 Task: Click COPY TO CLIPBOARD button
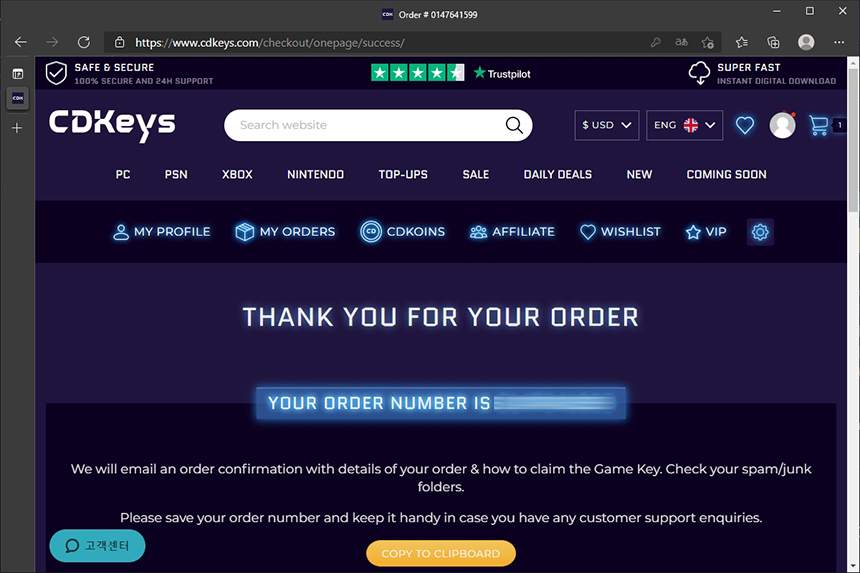tap(441, 553)
